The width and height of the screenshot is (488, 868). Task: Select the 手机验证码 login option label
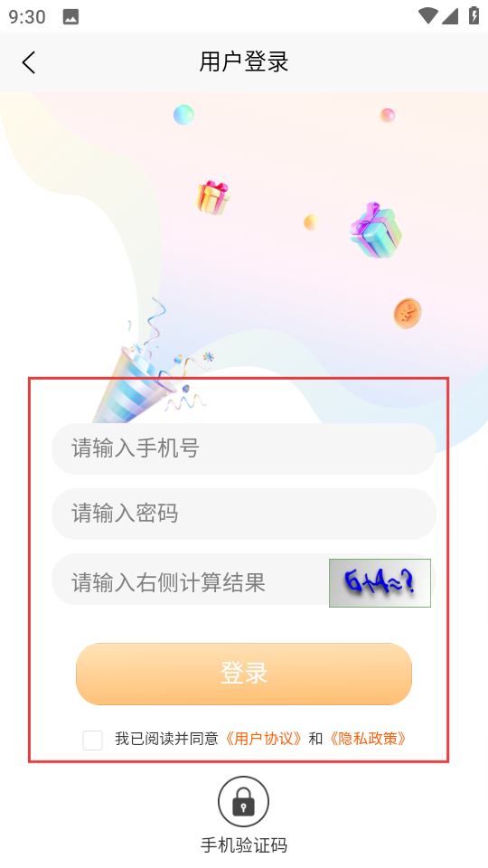tap(243, 845)
